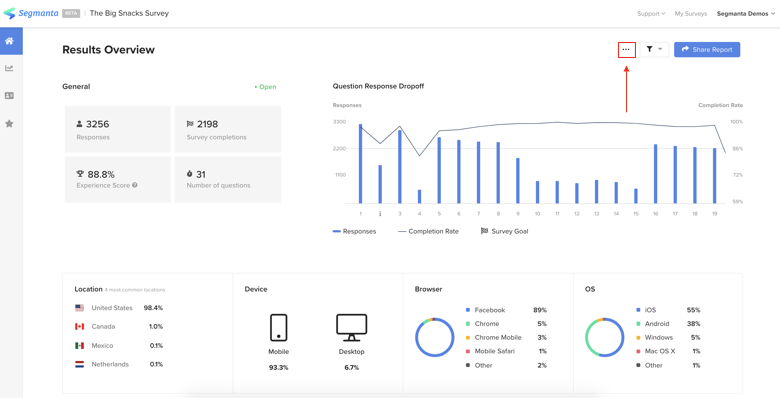
Task: Click the Experience Score help icon
Action: click(x=135, y=185)
